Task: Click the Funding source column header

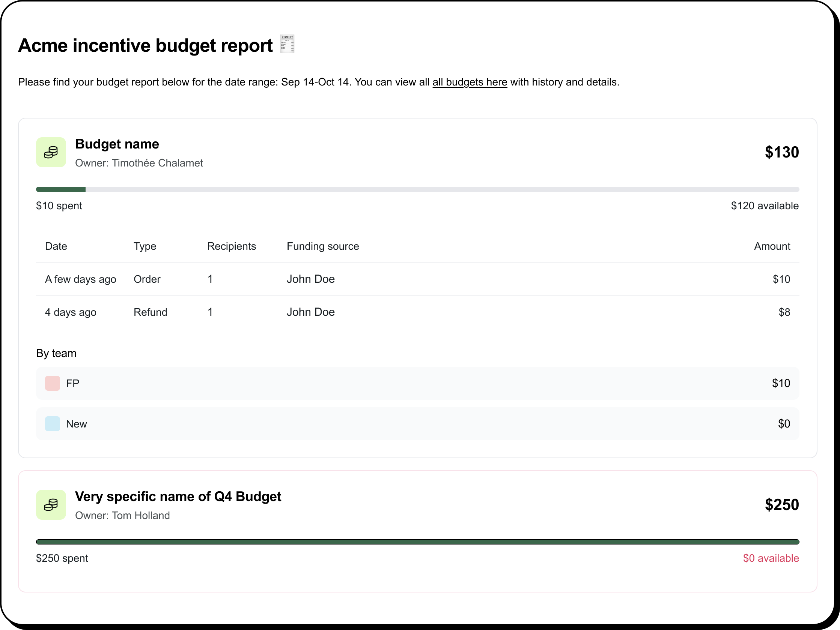Action: pos(322,246)
